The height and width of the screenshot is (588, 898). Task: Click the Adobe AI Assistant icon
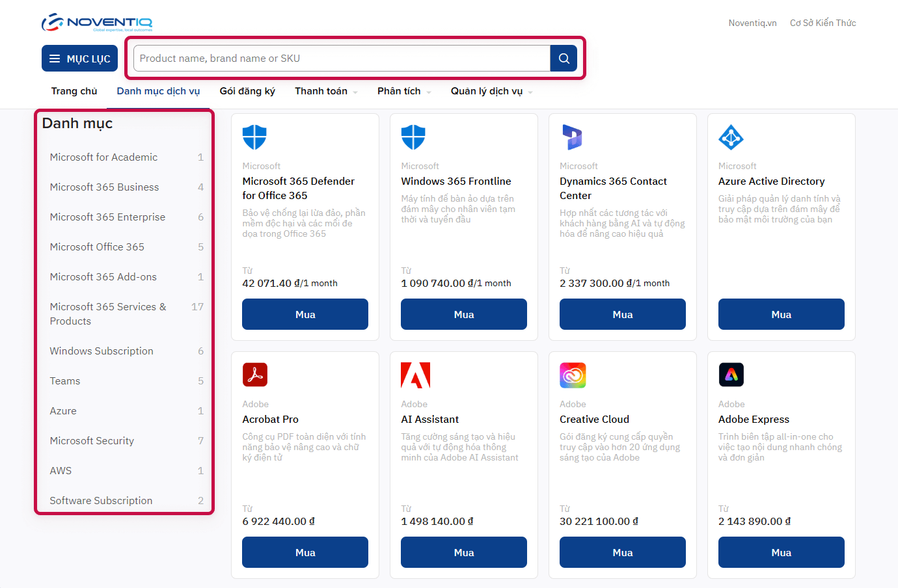(415, 375)
